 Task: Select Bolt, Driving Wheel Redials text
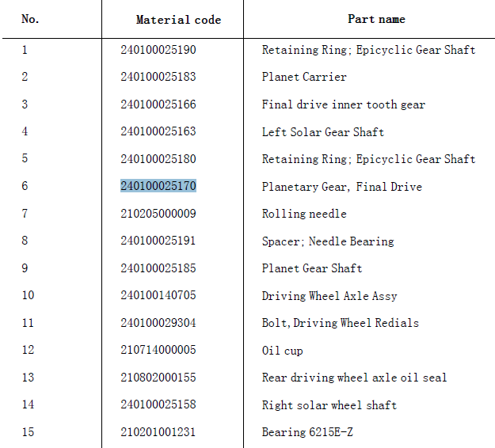coord(340,323)
